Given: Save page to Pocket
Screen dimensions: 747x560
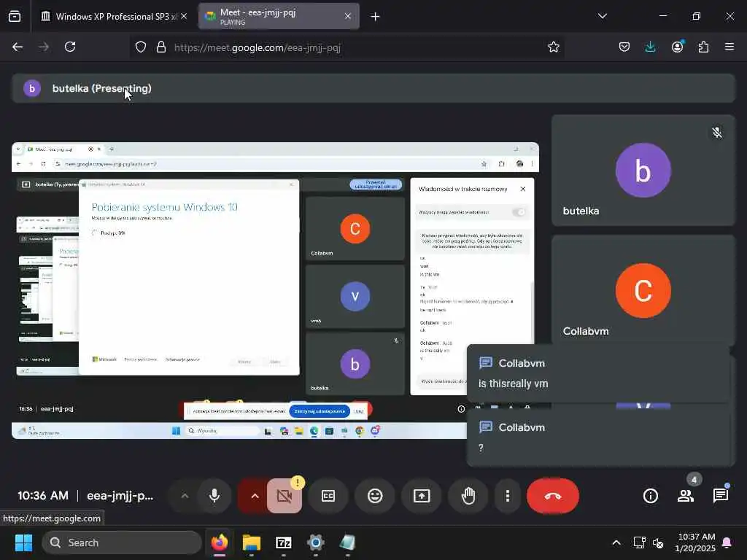Looking at the screenshot, I should point(624,47).
